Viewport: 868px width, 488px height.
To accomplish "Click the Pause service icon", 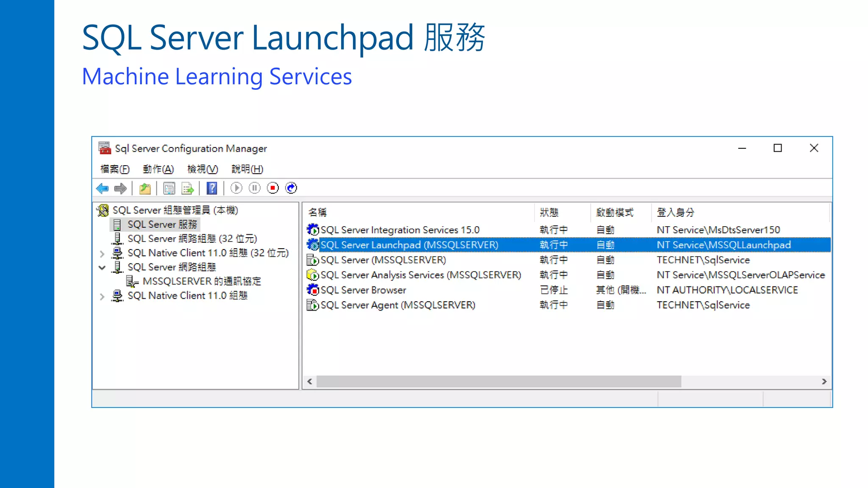I will click(254, 188).
